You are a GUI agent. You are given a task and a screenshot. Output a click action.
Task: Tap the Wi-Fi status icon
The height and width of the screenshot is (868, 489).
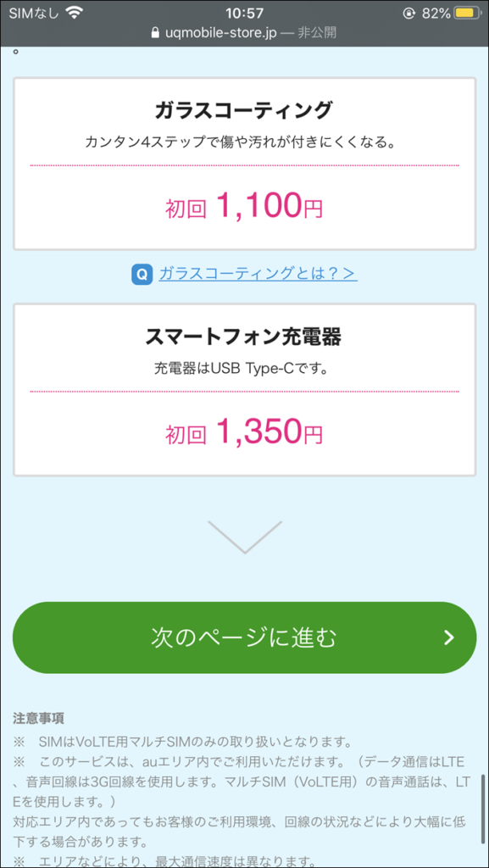point(73,13)
